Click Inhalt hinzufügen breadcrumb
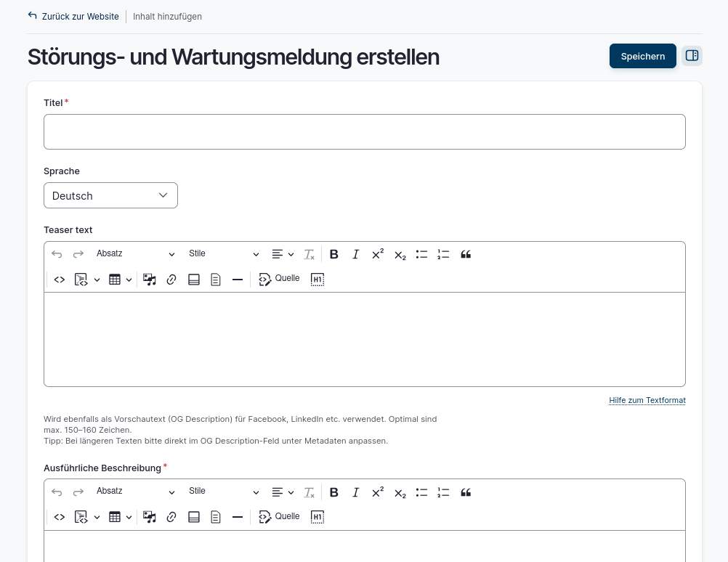 click(x=167, y=17)
